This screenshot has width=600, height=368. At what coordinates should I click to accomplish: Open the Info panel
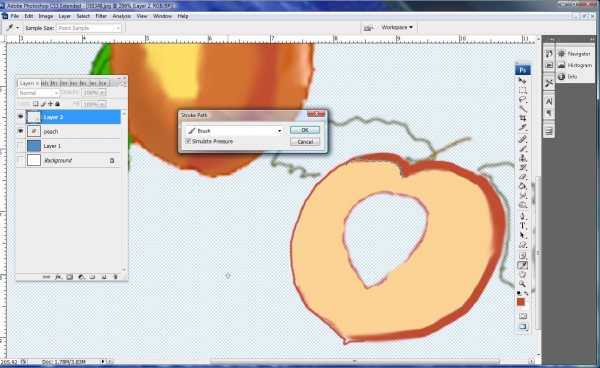(567, 77)
